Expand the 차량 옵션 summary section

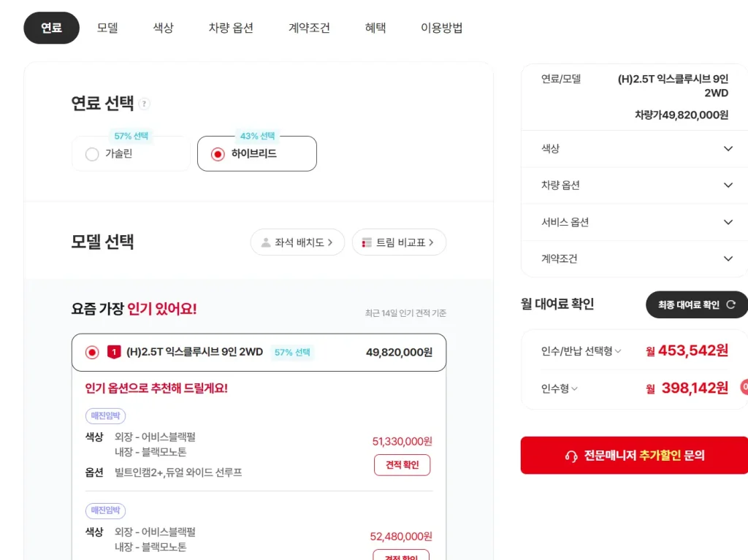pyautogui.click(x=728, y=185)
